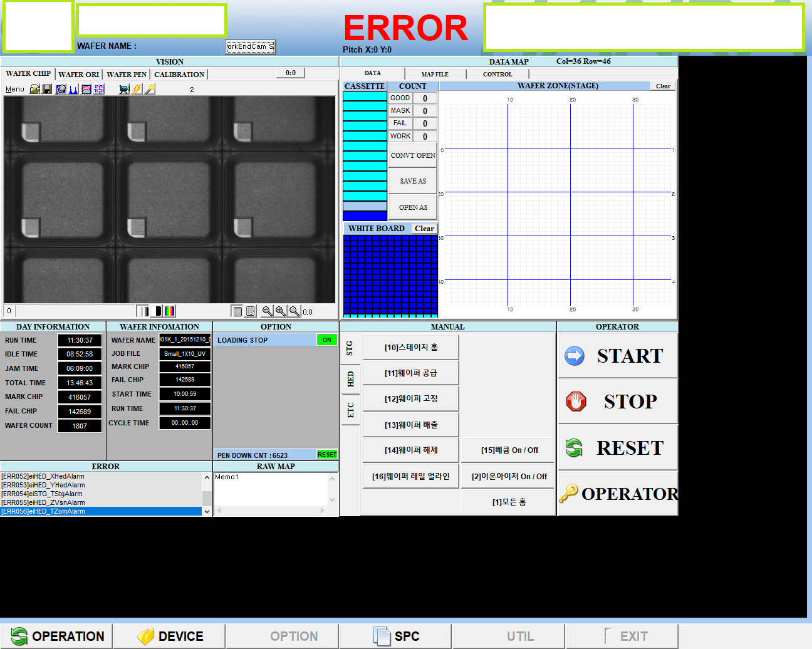Click the floppy disk save icon

(x=47, y=90)
